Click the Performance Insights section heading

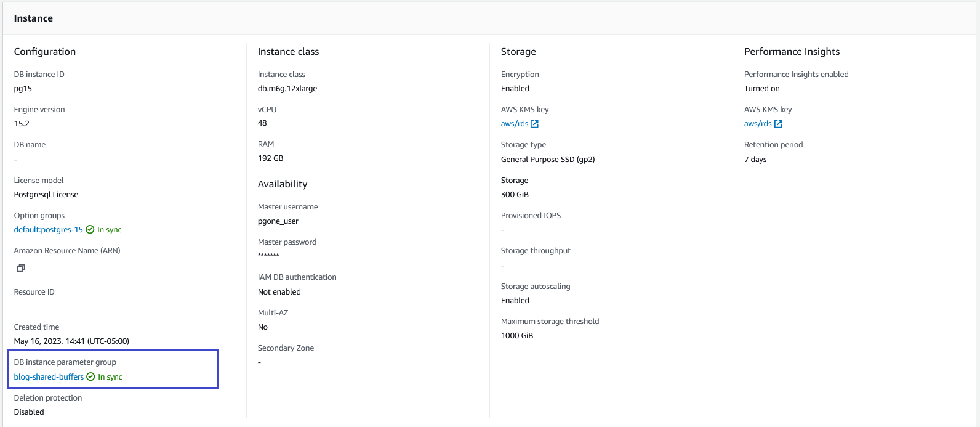click(x=792, y=52)
